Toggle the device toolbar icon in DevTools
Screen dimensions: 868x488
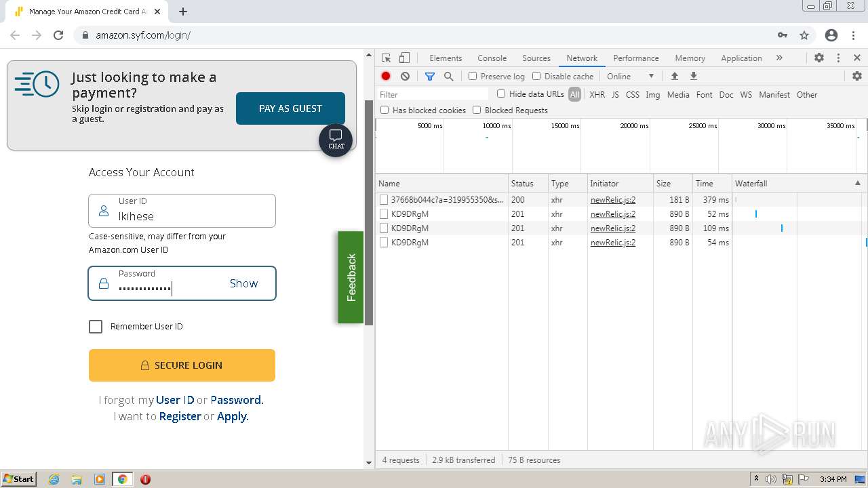(404, 58)
